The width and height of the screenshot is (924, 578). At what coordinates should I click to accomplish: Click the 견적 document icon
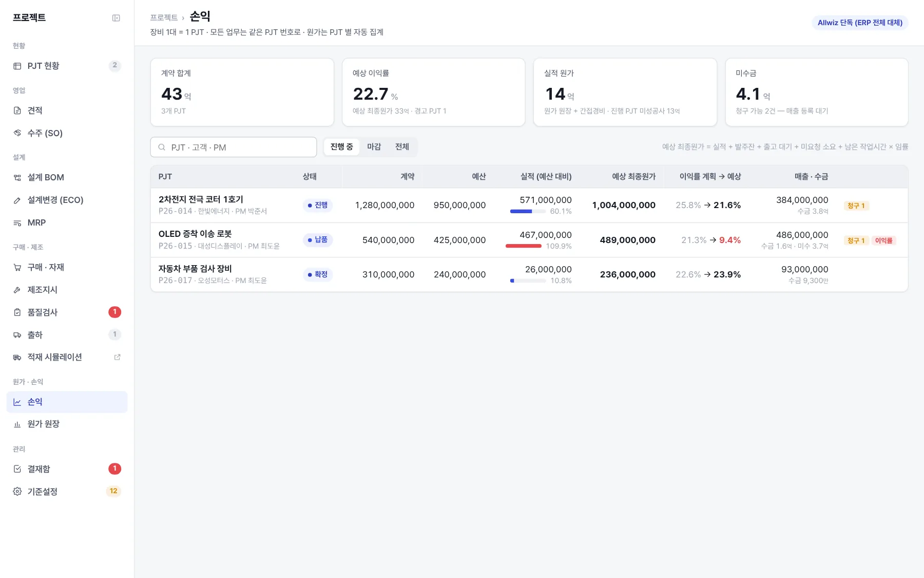pos(17,110)
